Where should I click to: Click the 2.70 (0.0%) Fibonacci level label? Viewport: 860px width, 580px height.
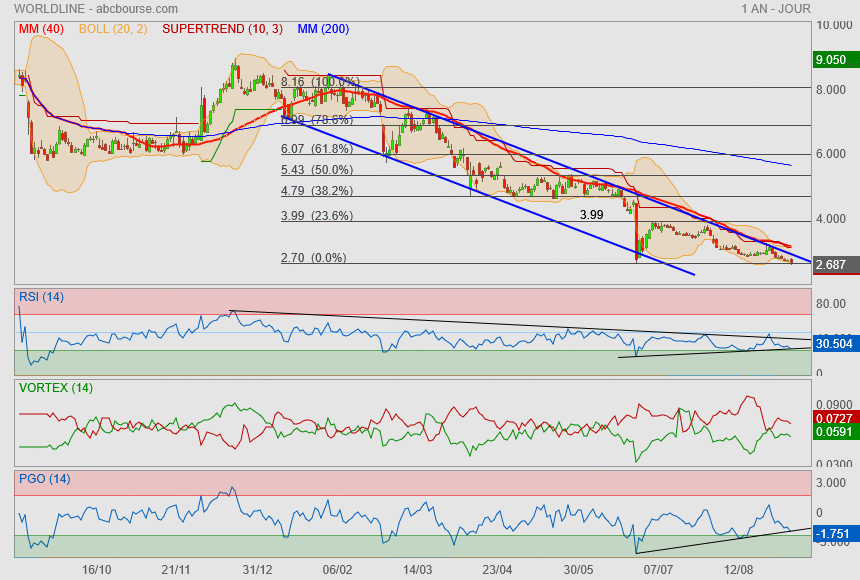pos(313,257)
